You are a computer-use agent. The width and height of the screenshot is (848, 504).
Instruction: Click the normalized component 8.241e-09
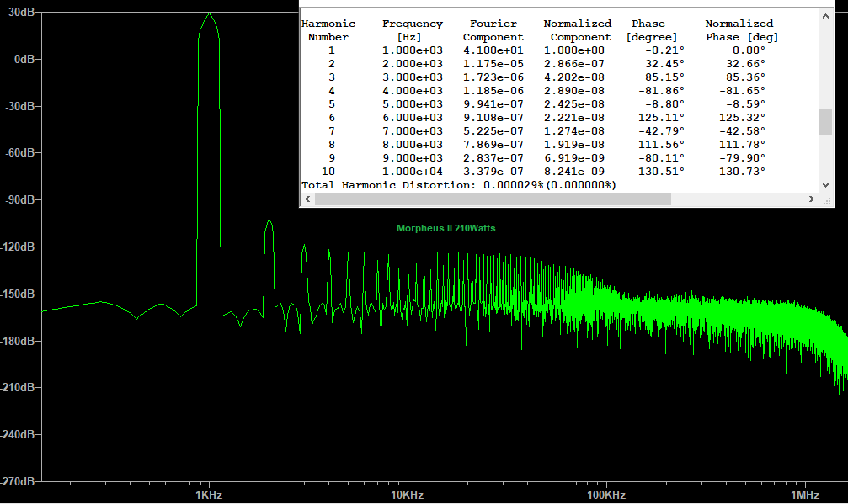[573, 172]
